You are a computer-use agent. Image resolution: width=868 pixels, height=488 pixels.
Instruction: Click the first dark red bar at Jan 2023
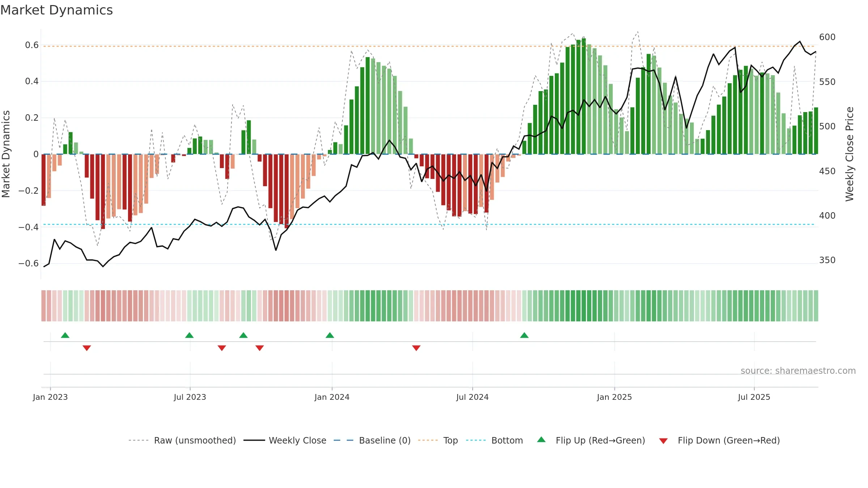click(x=44, y=180)
